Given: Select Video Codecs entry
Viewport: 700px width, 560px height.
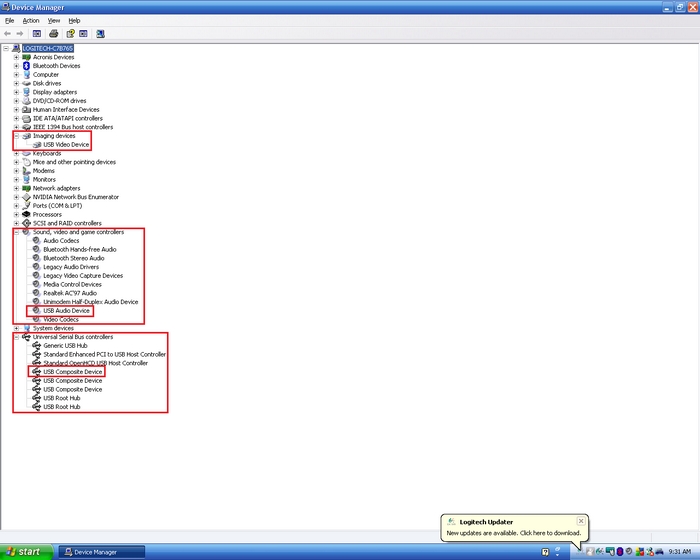Looking at the screenshot, I should [x=61, y=319].
